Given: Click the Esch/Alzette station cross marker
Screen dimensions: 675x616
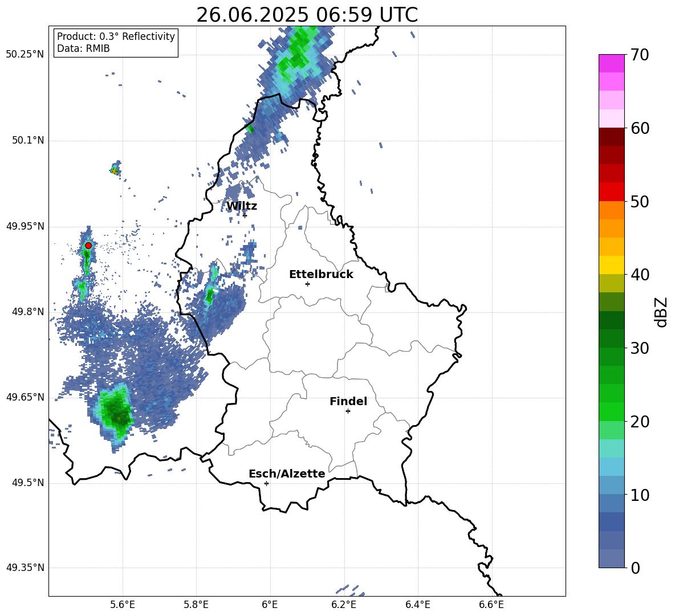Looking at the screenshot, I should [266, 483].
